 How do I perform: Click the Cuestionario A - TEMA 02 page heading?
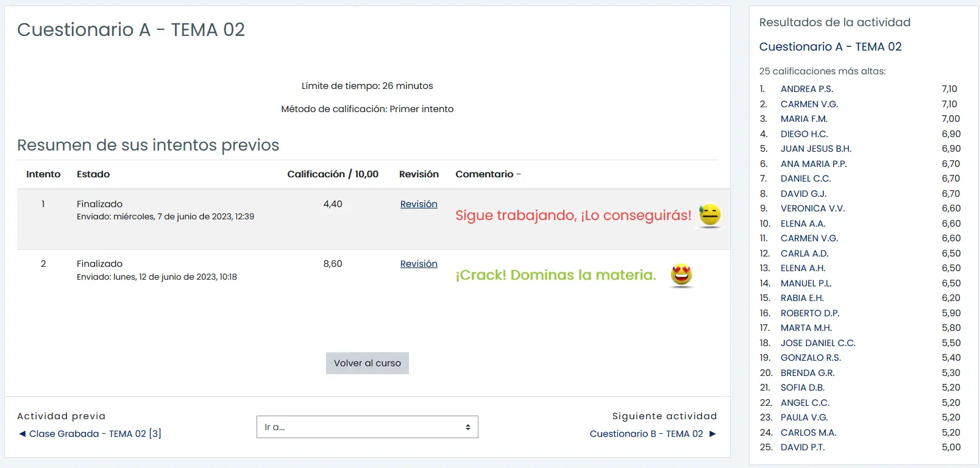131,30
